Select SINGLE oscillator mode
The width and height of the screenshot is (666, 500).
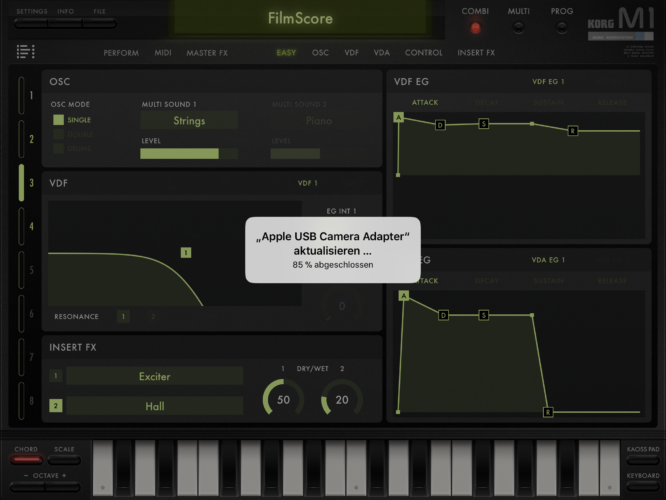click(x=59, y=120)
